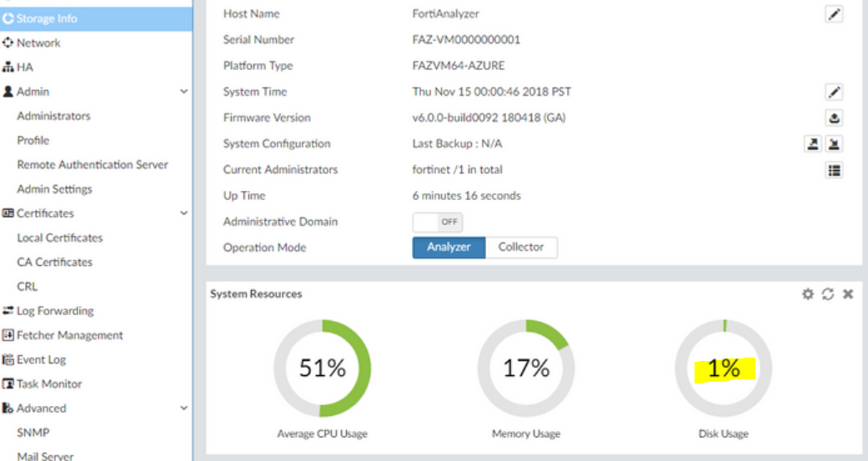Open Administrators submenu item

coord(53,116)
